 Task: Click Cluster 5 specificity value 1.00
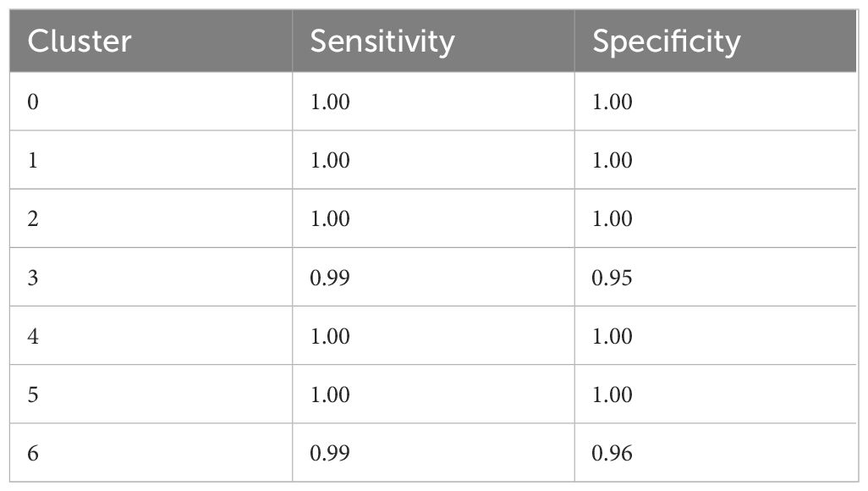click(613, 394)
